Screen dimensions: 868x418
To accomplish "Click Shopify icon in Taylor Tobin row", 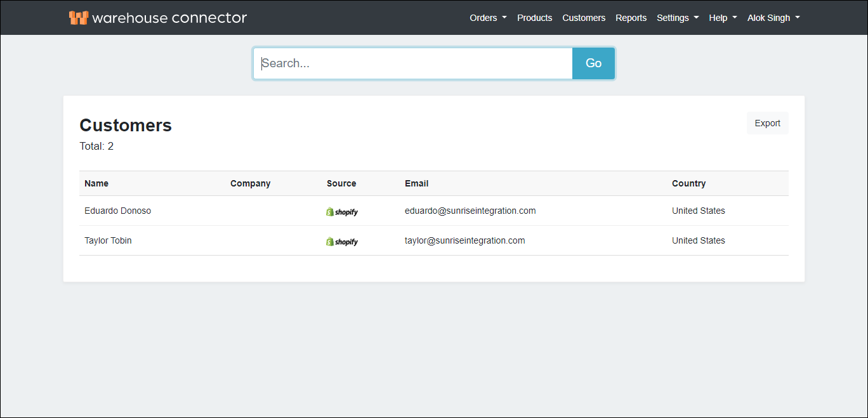I will (342, 242).
